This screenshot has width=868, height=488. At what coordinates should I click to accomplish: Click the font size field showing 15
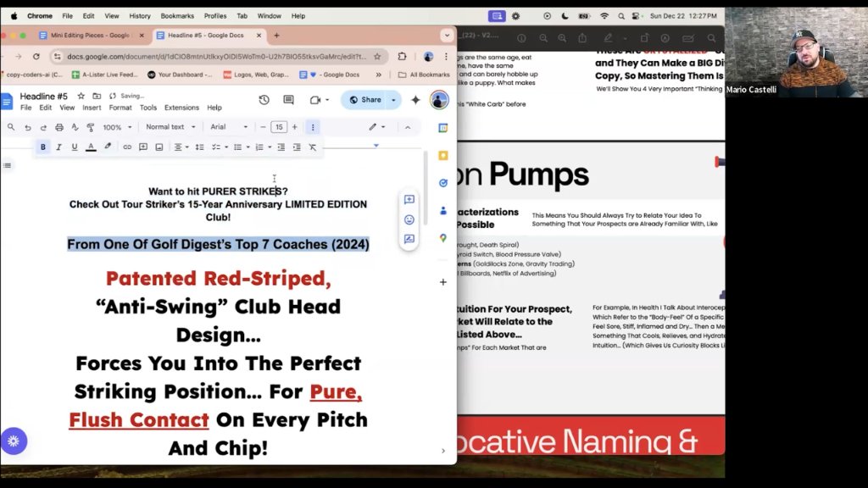click(279, 127)
